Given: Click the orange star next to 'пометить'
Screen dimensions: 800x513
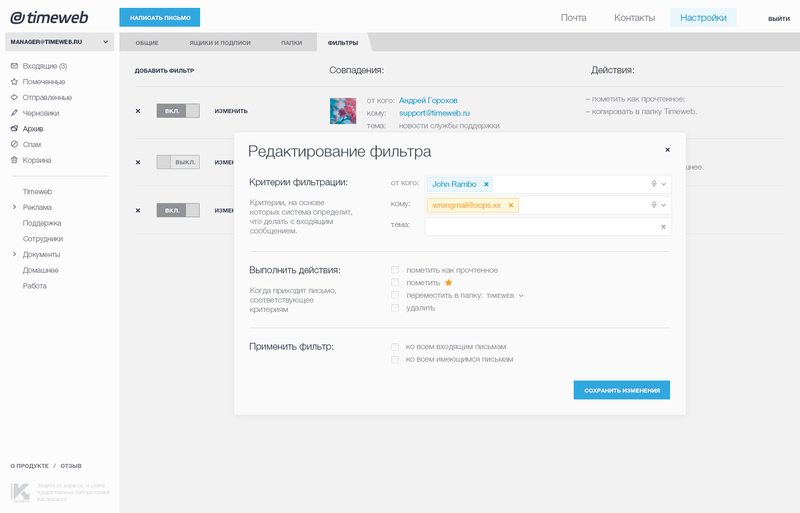Looking at the screenshot, I should 448,282.
